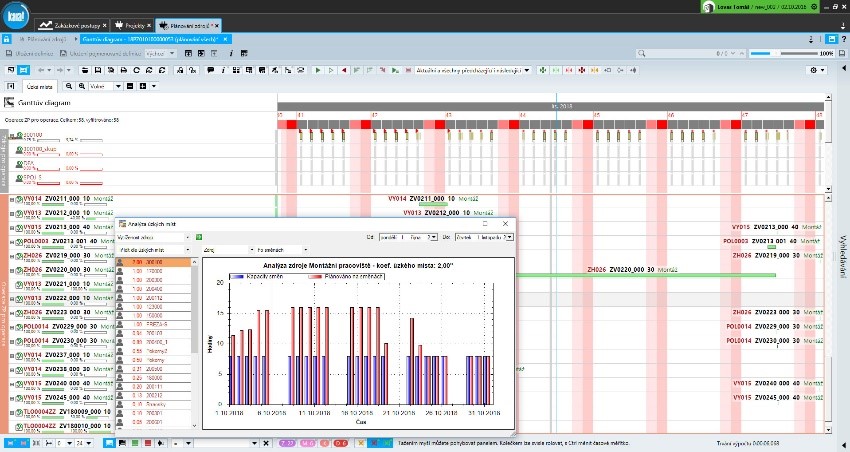The height and width of the screenshot is (452, 850).
Task: Open the definition name dropdown Výchozí
Action: [x=160, y=53]
